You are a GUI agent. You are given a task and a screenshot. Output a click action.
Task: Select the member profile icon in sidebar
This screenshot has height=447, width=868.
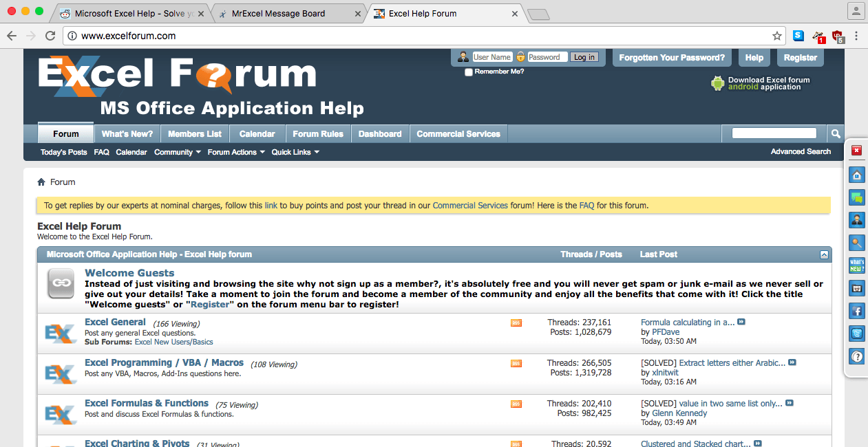[856, 219]
